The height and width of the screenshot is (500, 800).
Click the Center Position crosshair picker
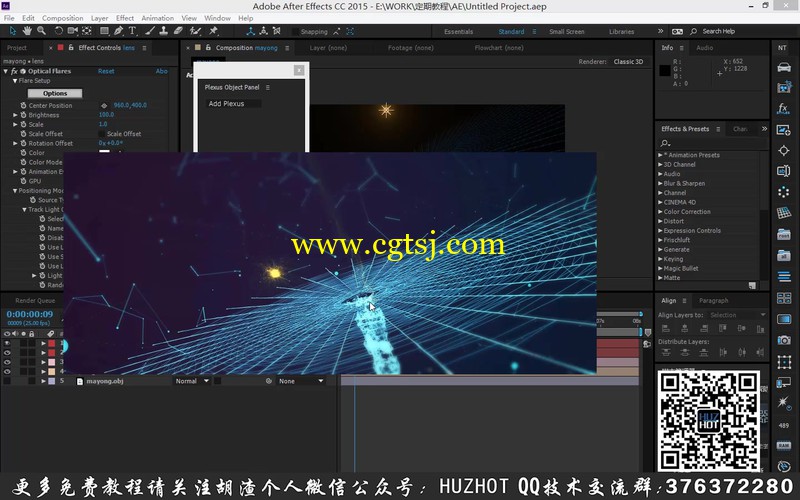pos(104,106)
